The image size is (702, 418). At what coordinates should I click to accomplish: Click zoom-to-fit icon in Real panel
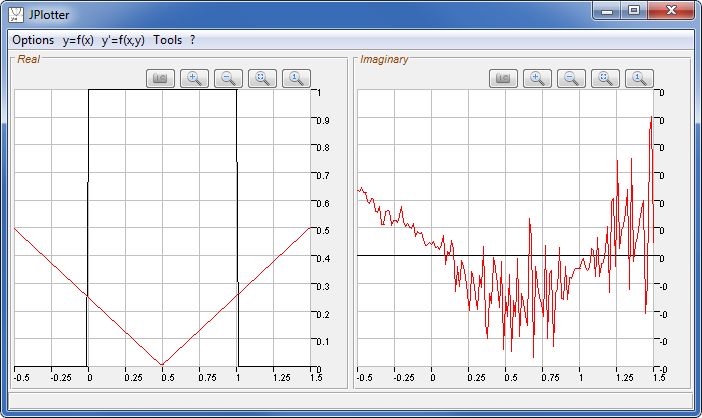[263, 78]
